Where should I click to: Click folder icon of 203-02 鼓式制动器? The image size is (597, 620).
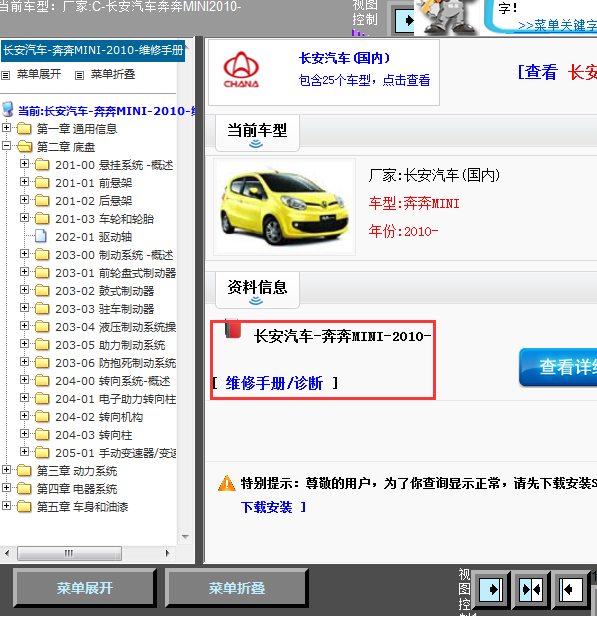pos(42,291)
